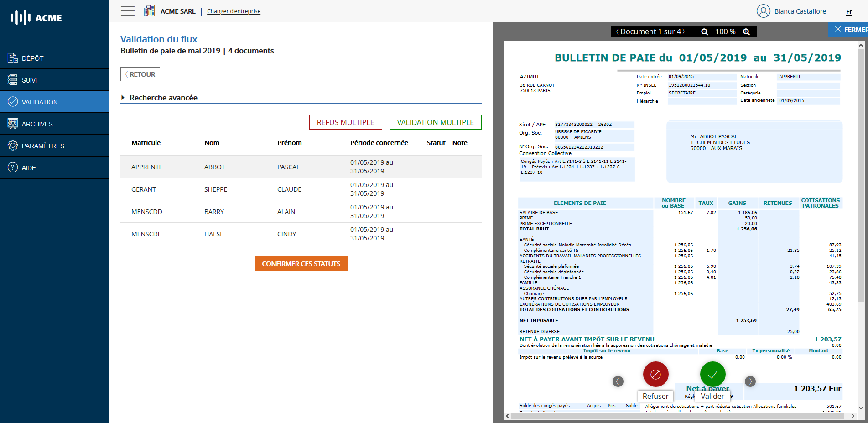Zoom into the payslip document
The image size is (868, 423).
[747, 31]
